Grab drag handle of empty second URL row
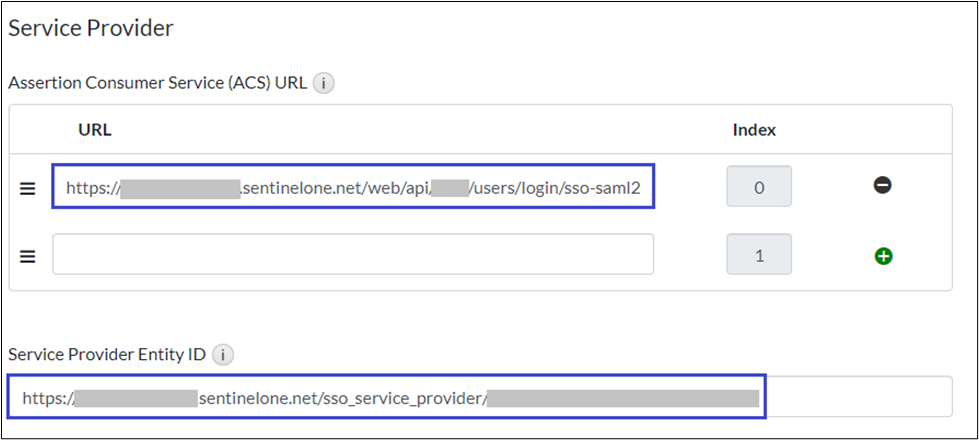The image size is (979, 440). 28,255
